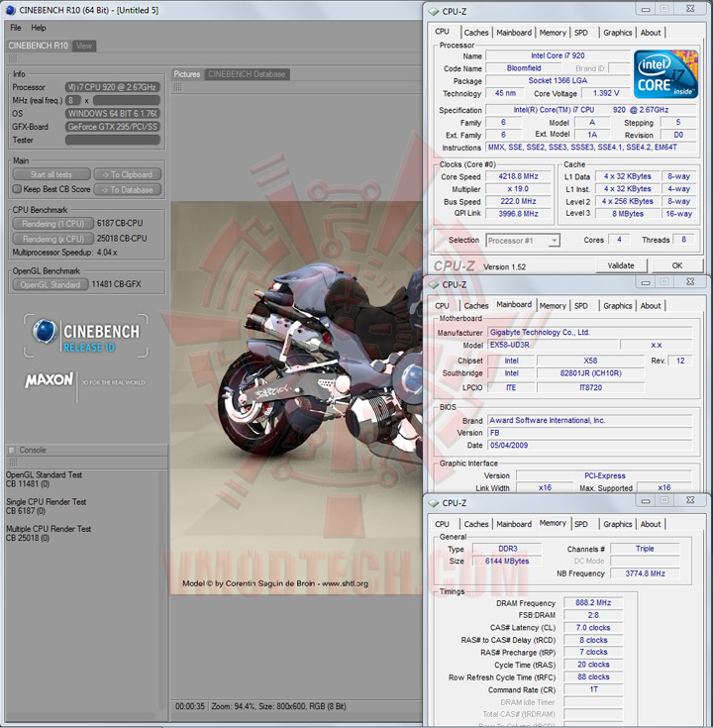The height and width of the screenshot is (728, 713).
Task: Click the Processor info field in Cinebench
Action: click(112, 87)
